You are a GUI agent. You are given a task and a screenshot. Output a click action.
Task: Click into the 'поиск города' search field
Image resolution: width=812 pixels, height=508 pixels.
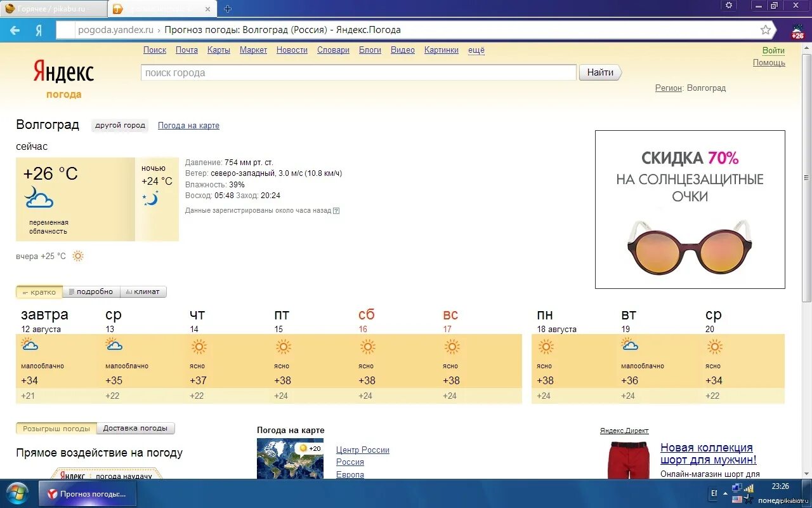[358, 72]
